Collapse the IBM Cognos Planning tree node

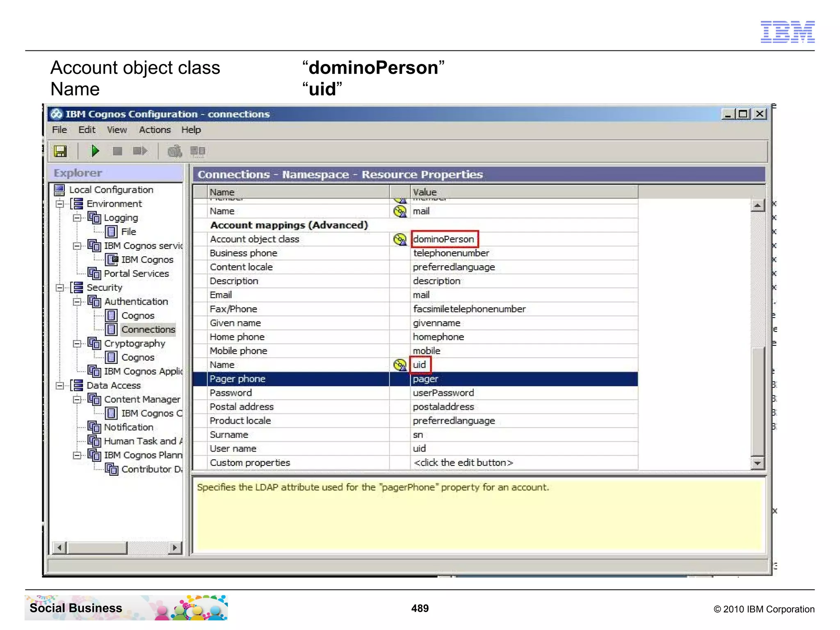coord(77,455)
